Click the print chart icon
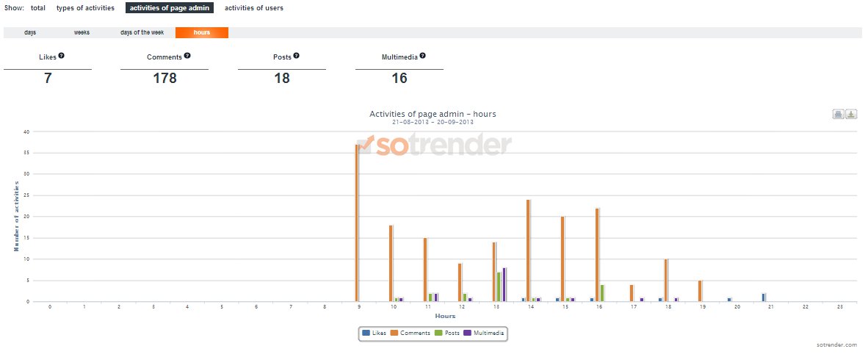This screenshot has height=357, width=868. (x=838, y=114)
